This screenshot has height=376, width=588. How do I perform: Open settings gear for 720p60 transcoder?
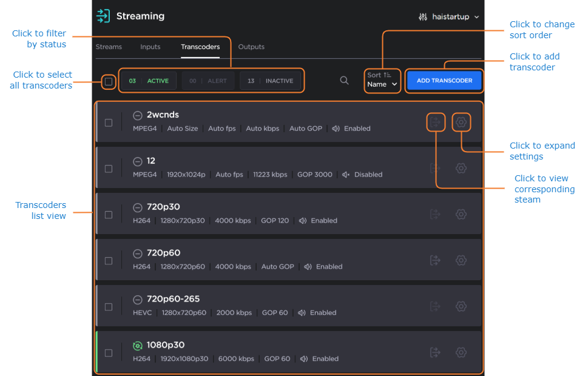(x=461, y=261)
